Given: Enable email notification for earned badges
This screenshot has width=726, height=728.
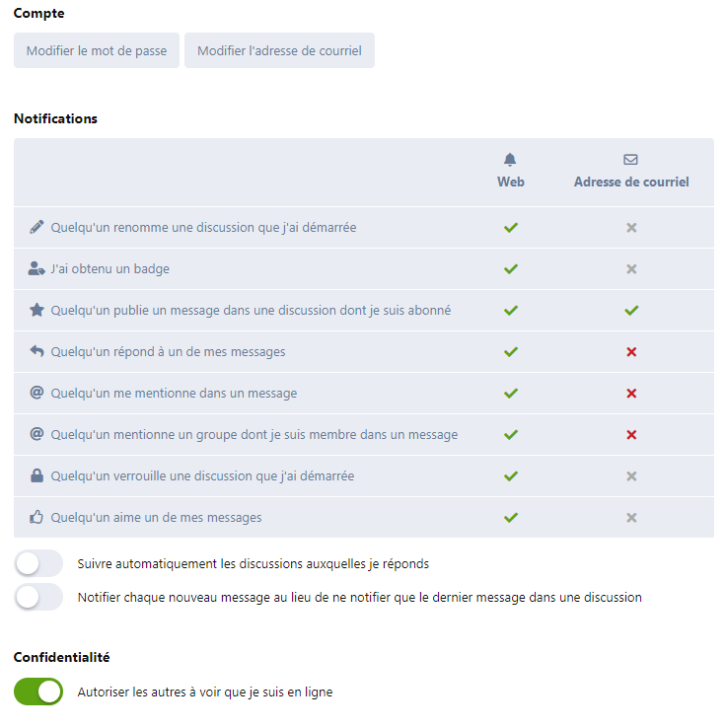Looking at the screenshot, I should [x=631, y=269].
